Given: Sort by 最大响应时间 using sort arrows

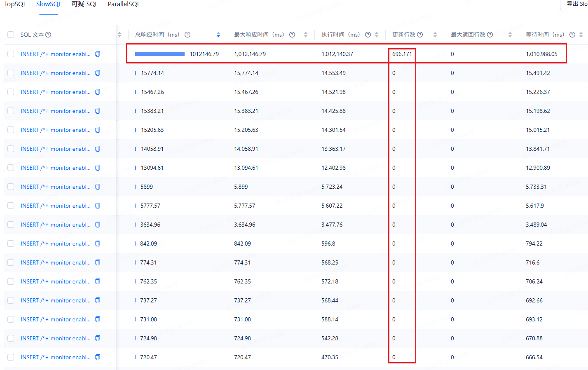Looking at the screenshot, I should click(x=306, y=35).
